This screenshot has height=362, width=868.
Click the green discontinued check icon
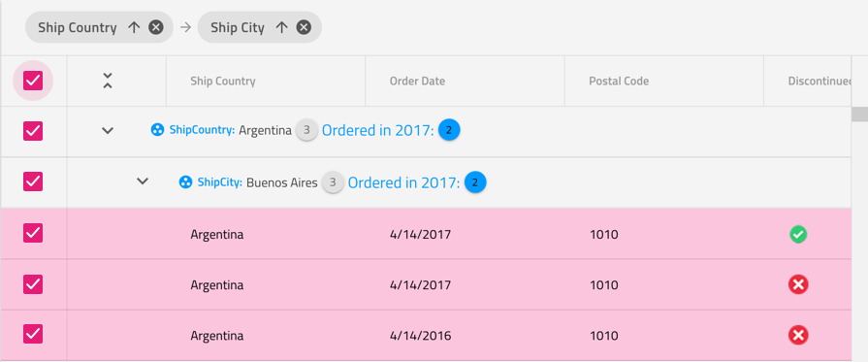[798, 235]
